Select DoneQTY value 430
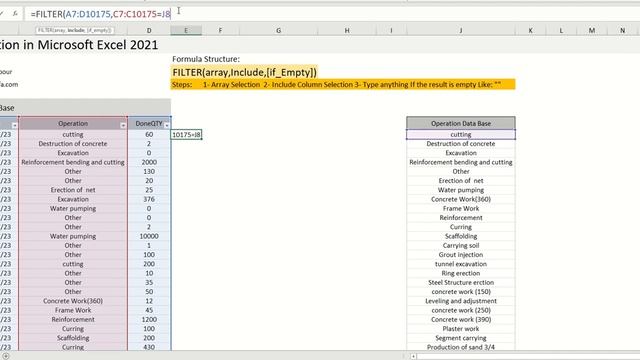 coord(149,347)
